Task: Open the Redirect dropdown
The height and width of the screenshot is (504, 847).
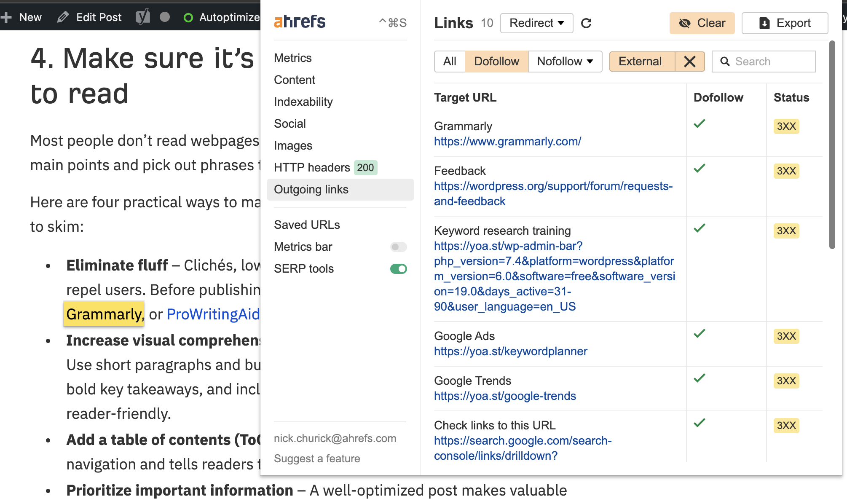Action: click(x=536, y=23)
